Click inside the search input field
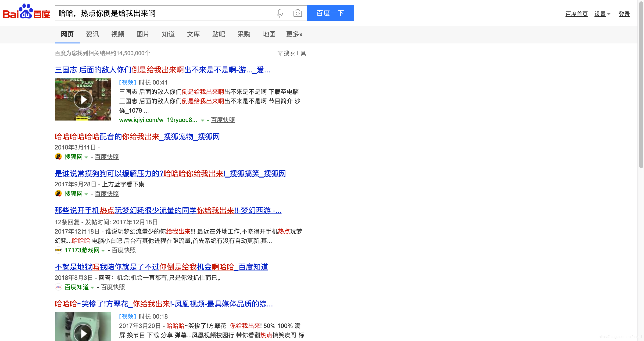This screenshot has width=644, height=341. pos(165,13)
